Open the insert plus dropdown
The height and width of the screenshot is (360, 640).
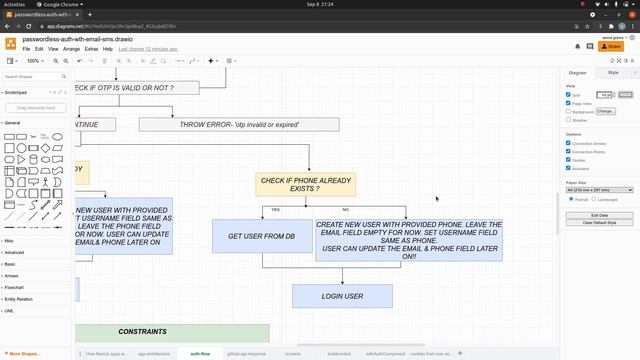pos(213,61)
